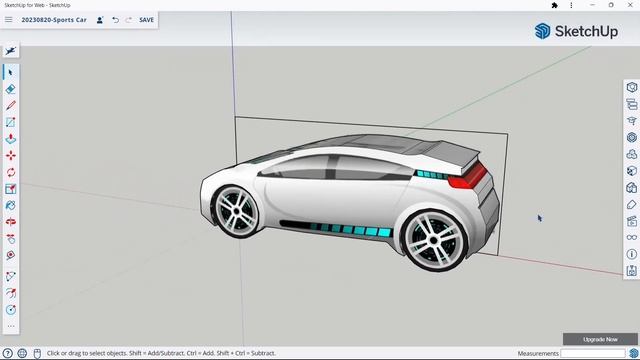Pick the Line pencil tool
Image resolution: width=640 pixels, height=360 pixels.
(11, 105)
